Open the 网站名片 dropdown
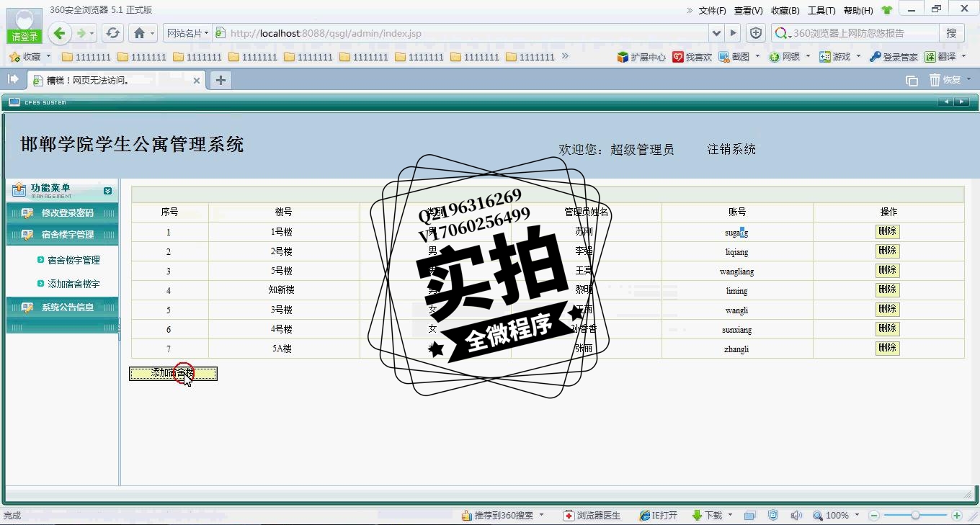Viewport: 980px width, 525px height. (x=187, y=33)
